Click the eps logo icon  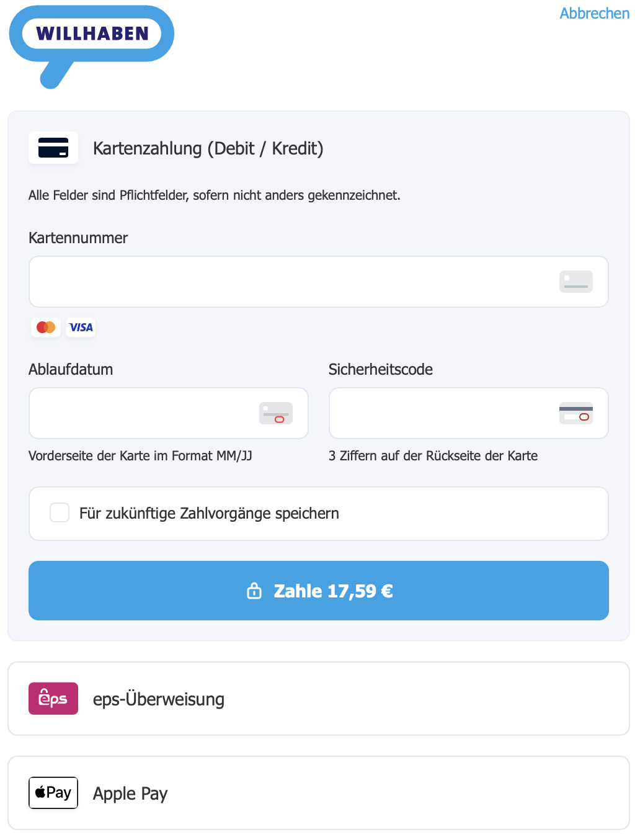pyautogui.click(x=53, y=698)
